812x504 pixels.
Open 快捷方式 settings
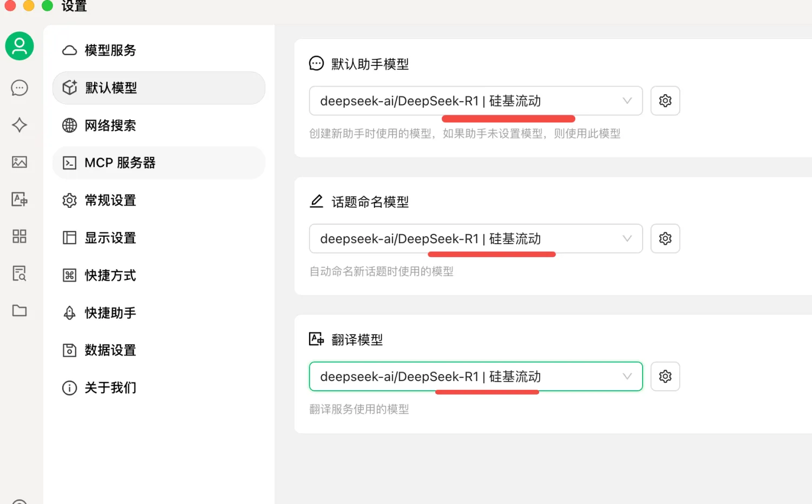[x=159, y=276]
